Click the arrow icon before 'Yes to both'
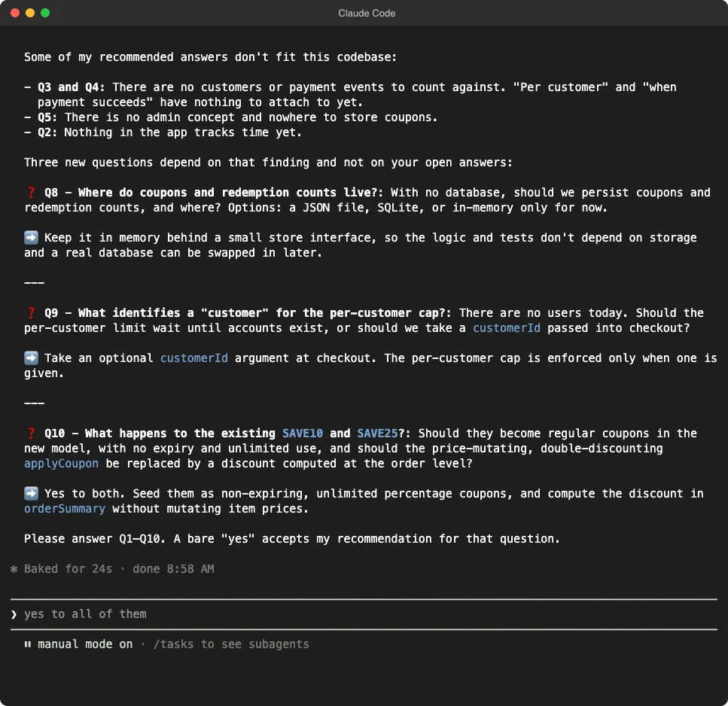Image resolution: width=728 pixels, height=706 pixels. [x=31, y=494]
